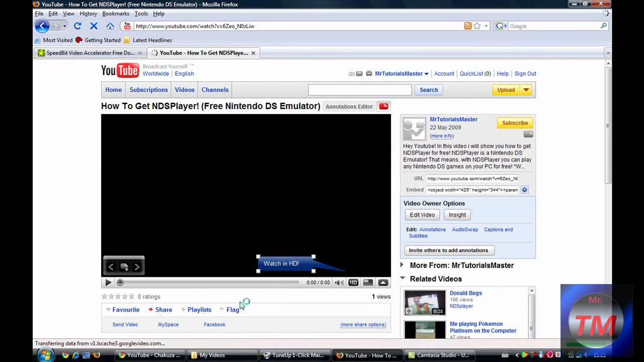Open the inbox envelope icon near username
Screen dimensions: 644x362
click(359, 74)
